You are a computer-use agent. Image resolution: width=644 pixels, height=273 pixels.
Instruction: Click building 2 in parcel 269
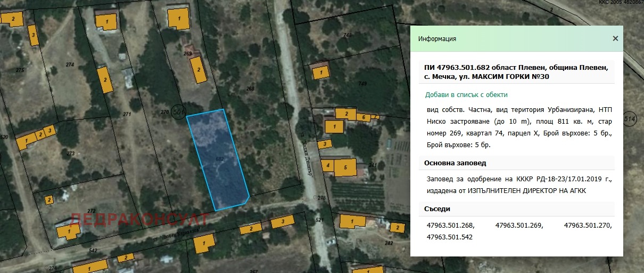(199, 70)
